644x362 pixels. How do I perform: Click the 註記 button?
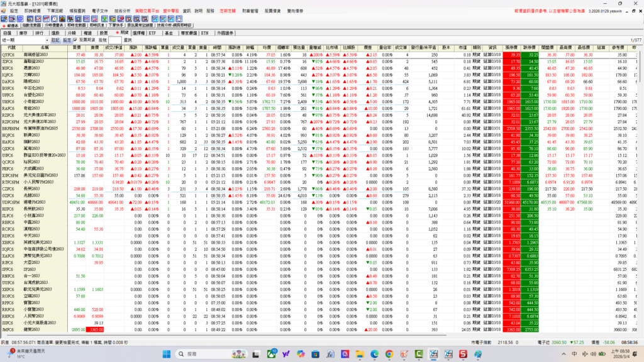coord(55,40)
